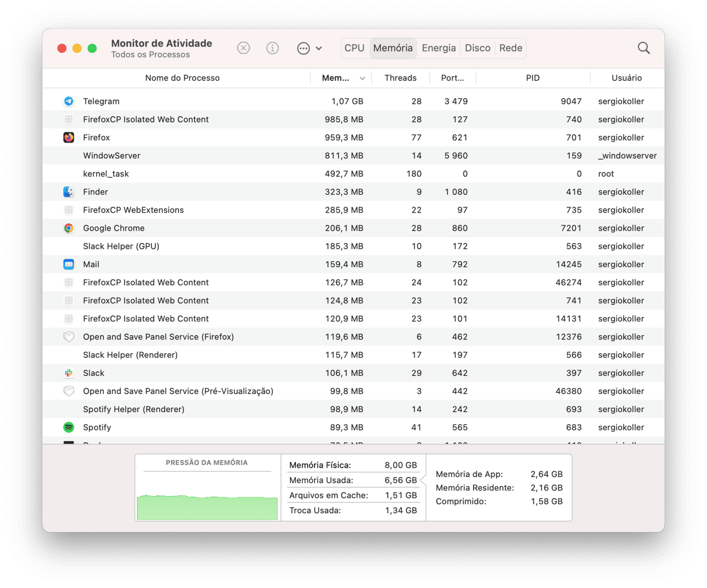Image resolution: width=707 pixels, height=588 pixels.
Task: Click Memória Usada value 6,56 GB
Action: [401, 481]
